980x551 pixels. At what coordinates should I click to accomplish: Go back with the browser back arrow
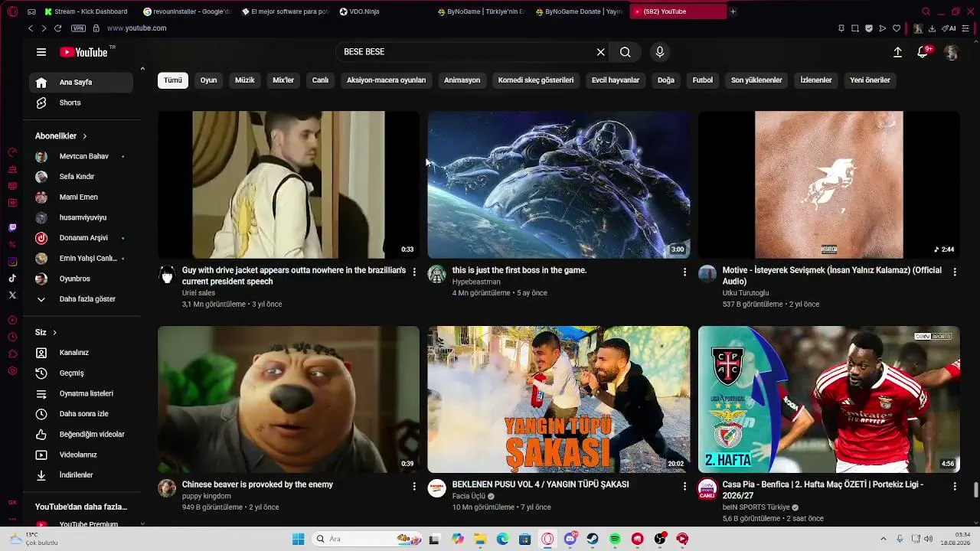coord(31,28)
